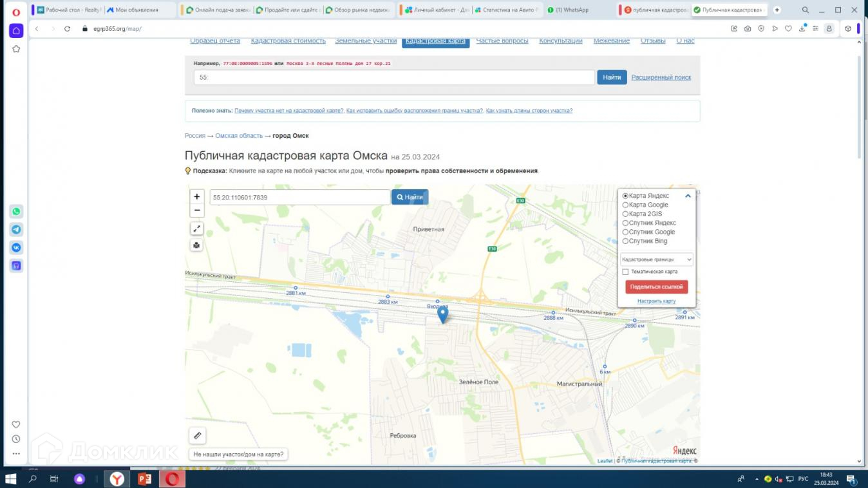Print the map using the printer icon
This screenshot has width=868, height=488.
[197, 245]
